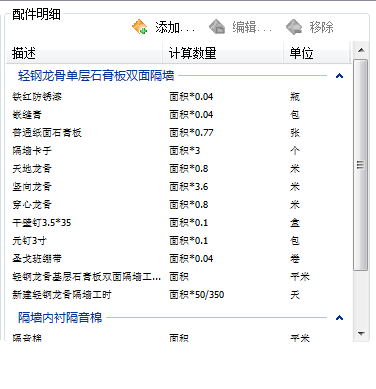Image resolution: width=376 pixels, height=389 pixels.
Task: Click the scrollbar up arrow
Action: pyautogui.click(x=361, y=50)
